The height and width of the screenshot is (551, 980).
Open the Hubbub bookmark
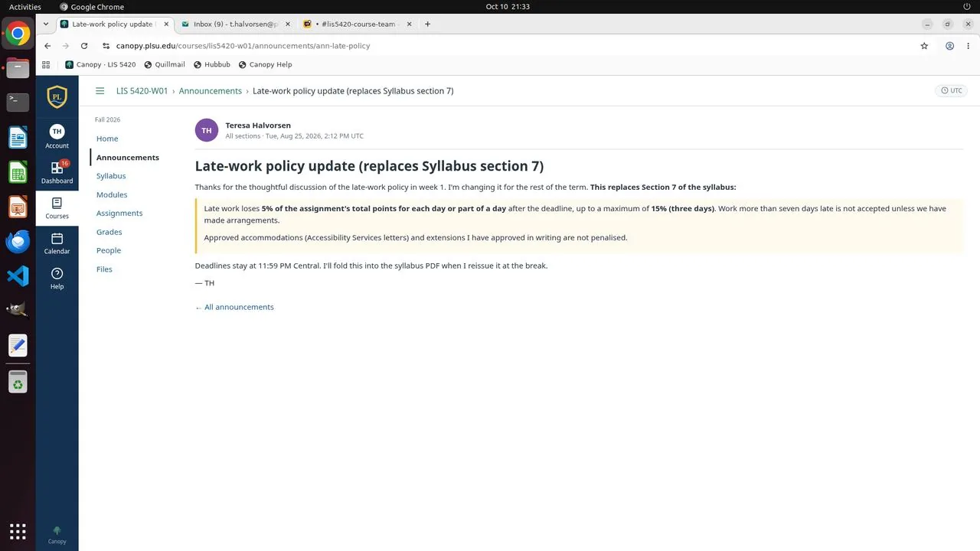(212, 65)
